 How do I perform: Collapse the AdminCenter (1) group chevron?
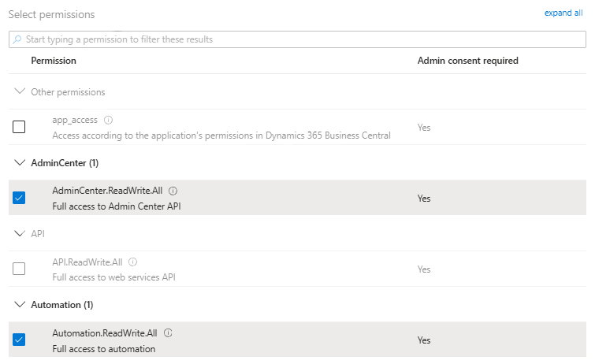pos(20,162)
